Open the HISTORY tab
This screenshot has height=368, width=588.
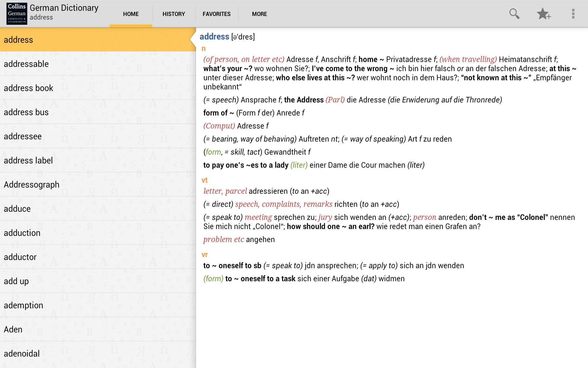pyautogui.click(x=174, y=14)
